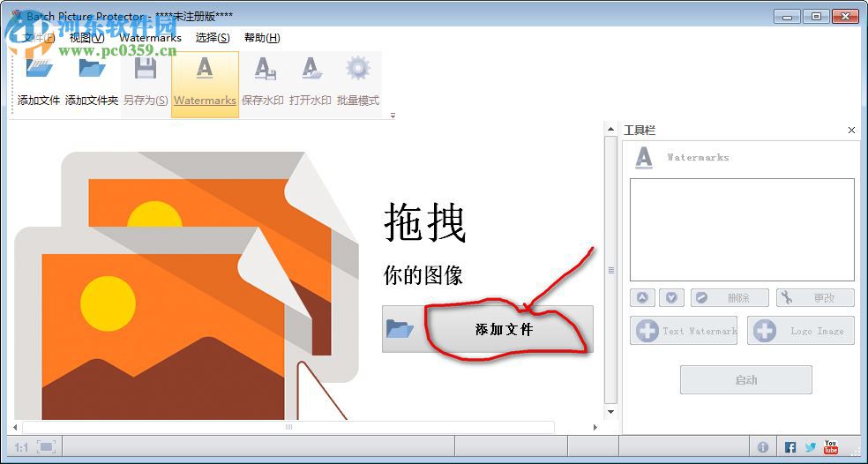Click the 启动 start button
The image size is (868, 464).
pos(745,380)
